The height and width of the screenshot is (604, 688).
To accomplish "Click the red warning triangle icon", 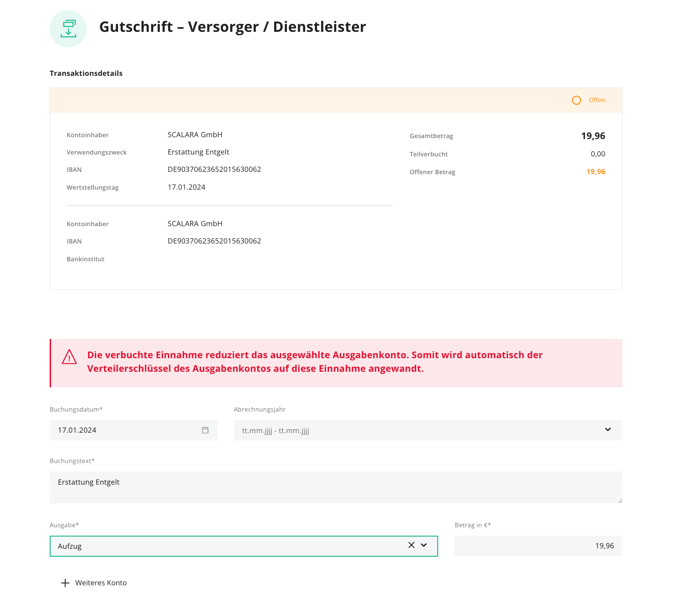I will [69, 357].
